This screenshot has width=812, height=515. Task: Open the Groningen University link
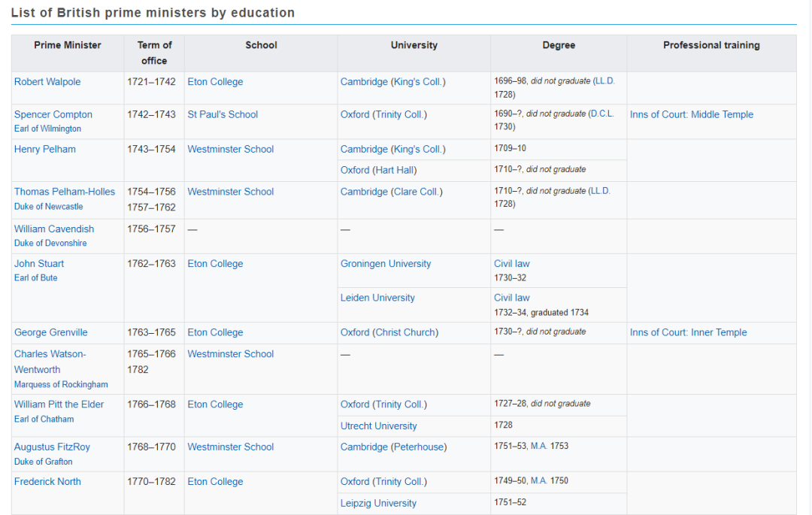click(385, 263)
